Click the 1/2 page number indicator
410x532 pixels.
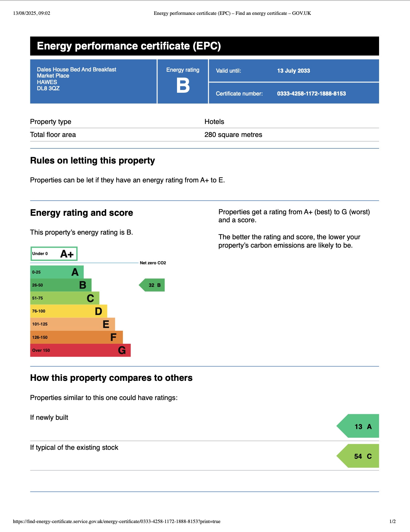point(392,521)
